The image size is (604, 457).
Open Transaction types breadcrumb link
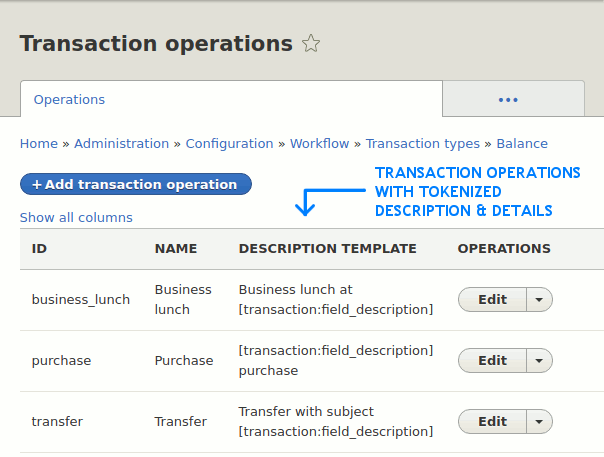click(423, 143)
